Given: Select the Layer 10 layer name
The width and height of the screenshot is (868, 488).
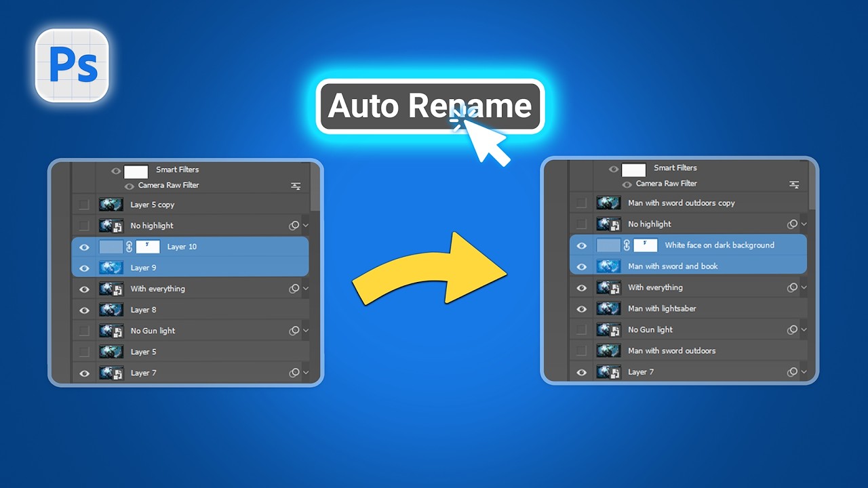Looking at the screenshot, I should [182, 247].
